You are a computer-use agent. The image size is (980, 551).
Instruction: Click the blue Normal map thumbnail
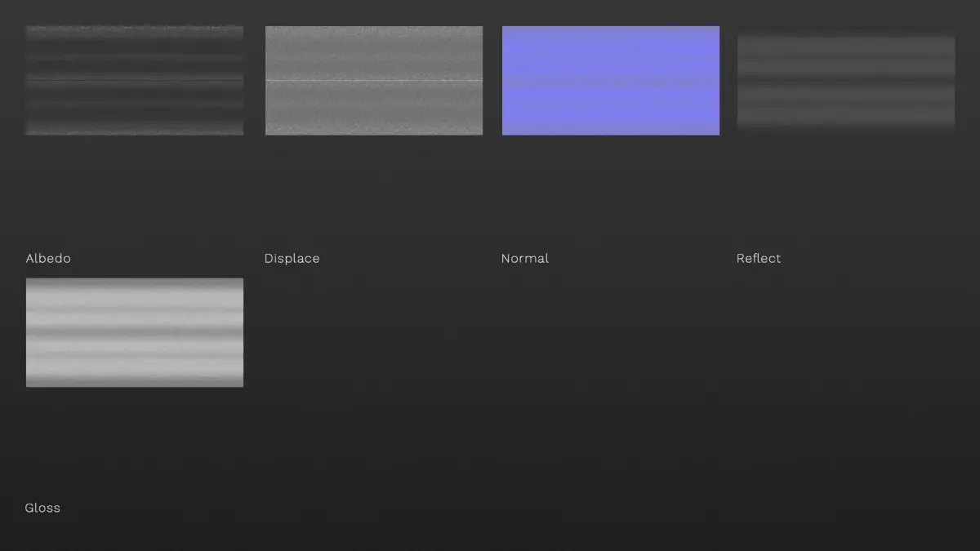coord(611,80)
